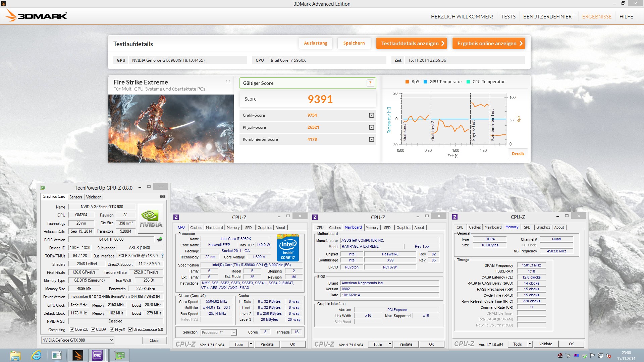Click the question mark next to Gültiger Score
This screenshot has width=644, height=362.
click(370, 83)
